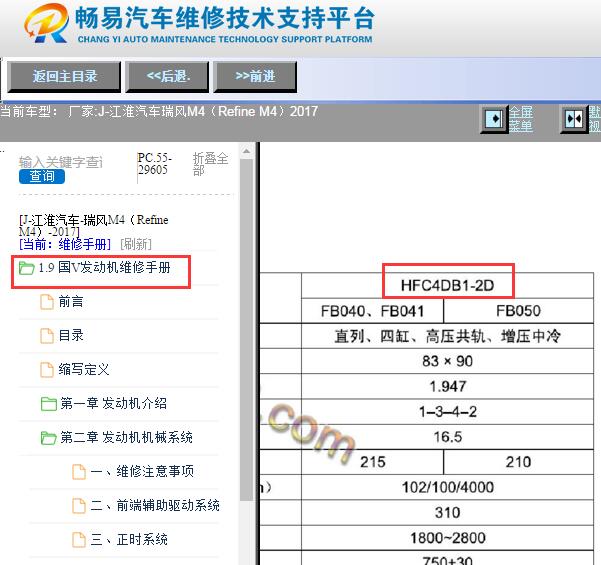Expand 第一章 发动机介绍 folder icon
Image resolution: width=601 pixels, height=565 pixels.
point(49,404)
